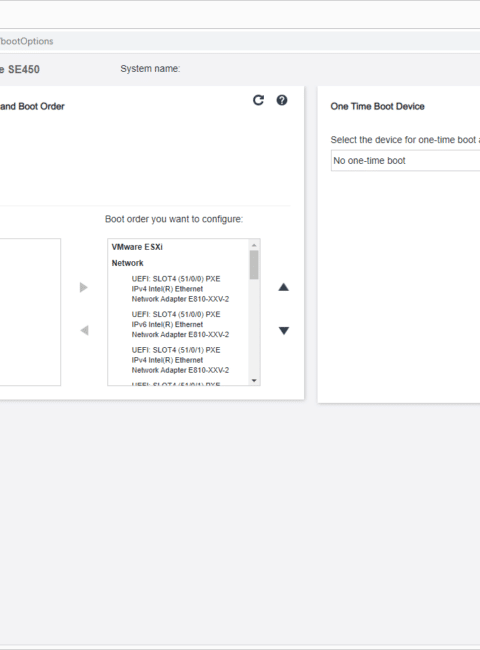The height and width of the screenshot is (650, 480).
Task: Select the Network group entry
Action: point(127,263)
